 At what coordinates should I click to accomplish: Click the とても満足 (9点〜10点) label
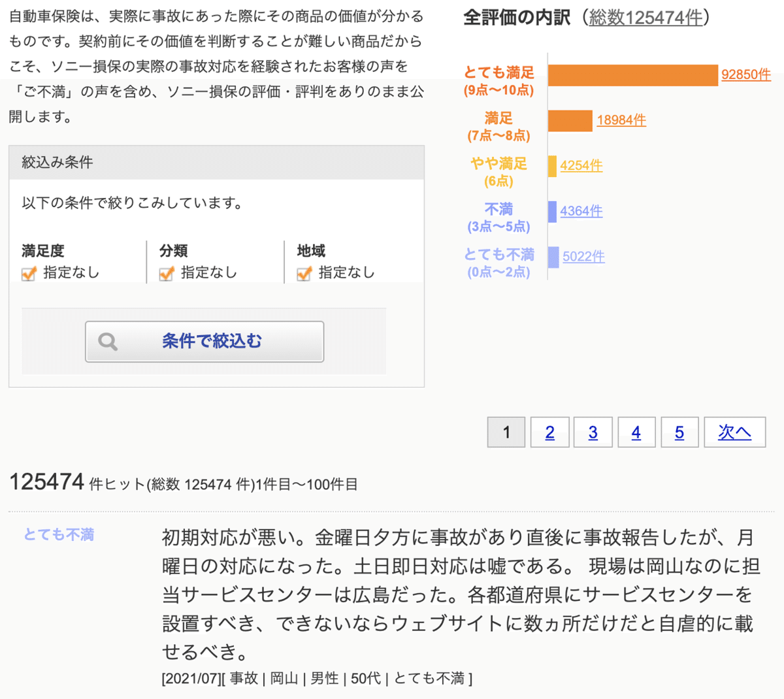pyautogui.click(x=499, y=81)
